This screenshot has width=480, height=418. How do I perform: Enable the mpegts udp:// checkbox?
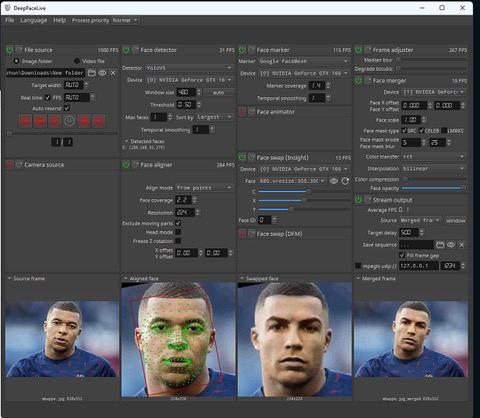click(358, 266)
